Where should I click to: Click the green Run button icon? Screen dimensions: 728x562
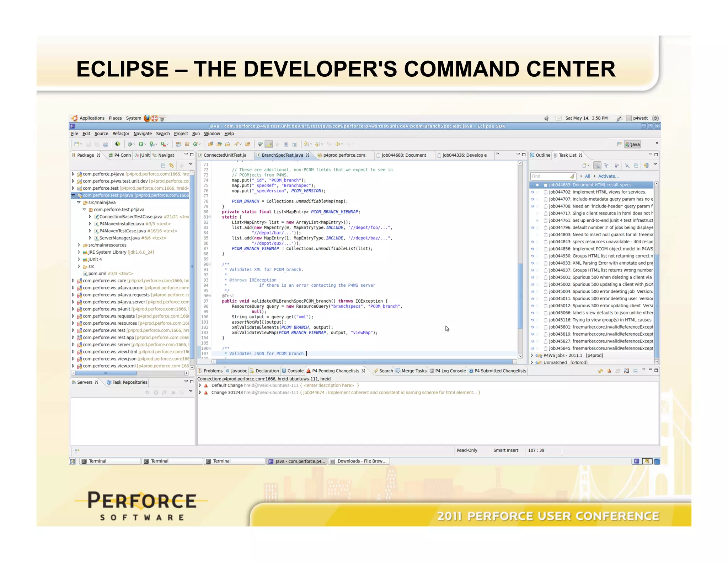141,144
